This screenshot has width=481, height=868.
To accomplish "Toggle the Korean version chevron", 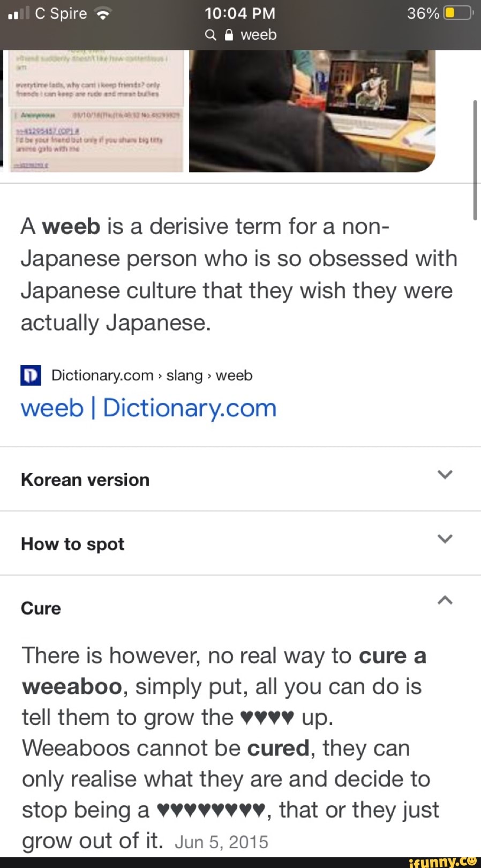I will (x=445, y=474).
